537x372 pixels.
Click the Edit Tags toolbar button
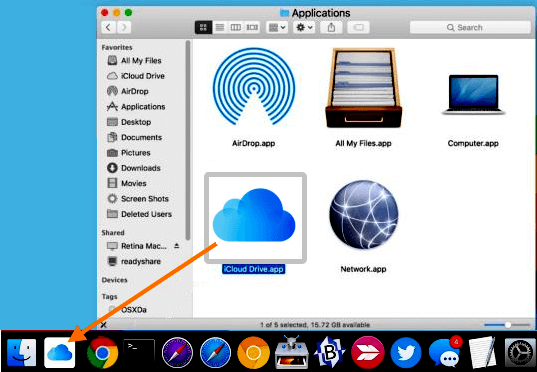359,27
